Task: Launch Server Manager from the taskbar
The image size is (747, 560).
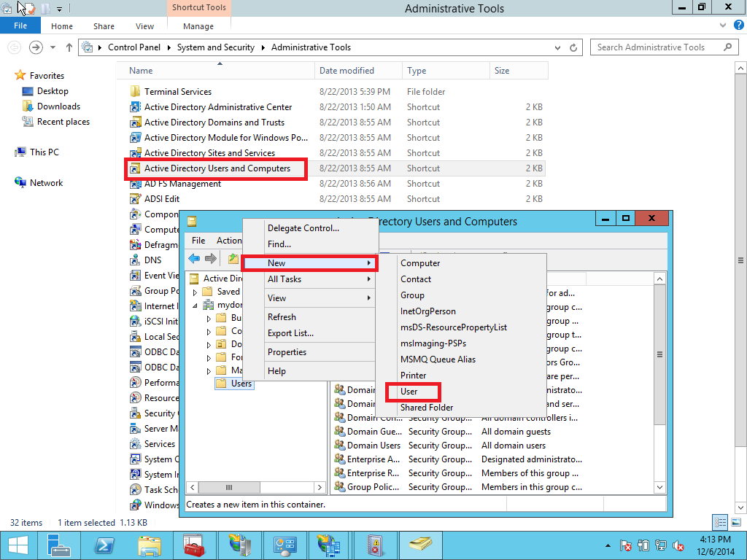Action: 59,545
